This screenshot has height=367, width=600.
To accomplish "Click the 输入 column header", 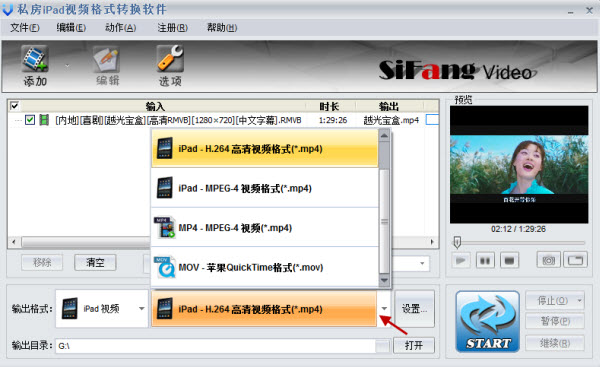I will pyautogui.click(x=155, y=106).
